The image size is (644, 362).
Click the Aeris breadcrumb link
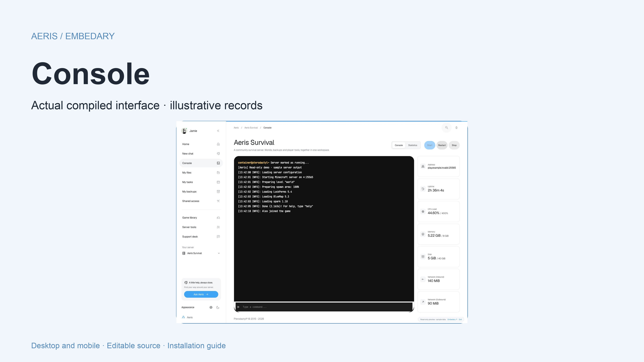point(236,128)
